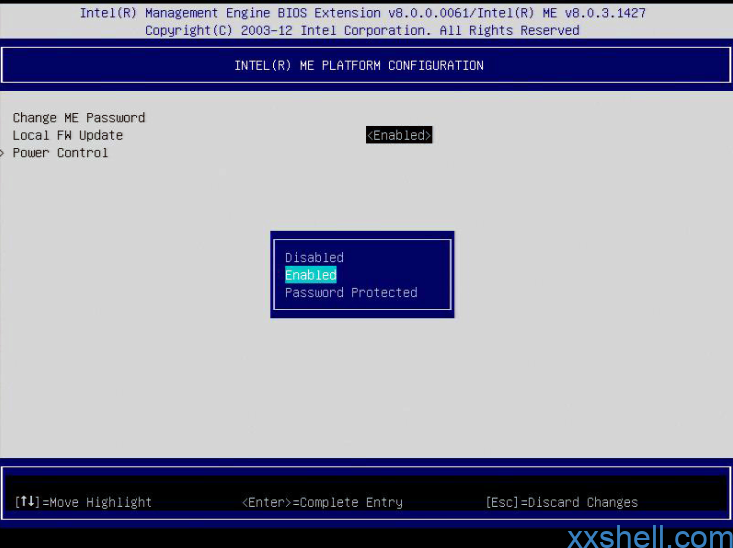The image size is (733, 548).
Task: Choose Password Protected in the popup
Action: tap(351, 293)
